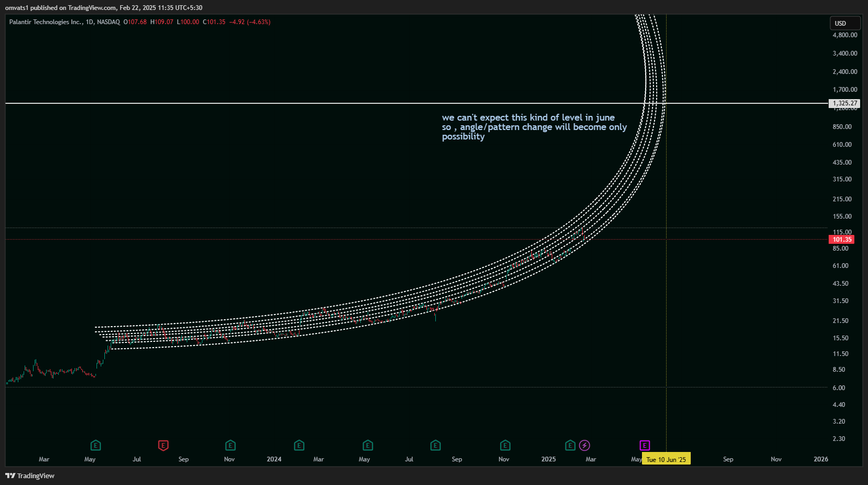Click the 2026 year label on the time axis
The height and width of the screenshot is (485, 868).
[x=821, y=459]
